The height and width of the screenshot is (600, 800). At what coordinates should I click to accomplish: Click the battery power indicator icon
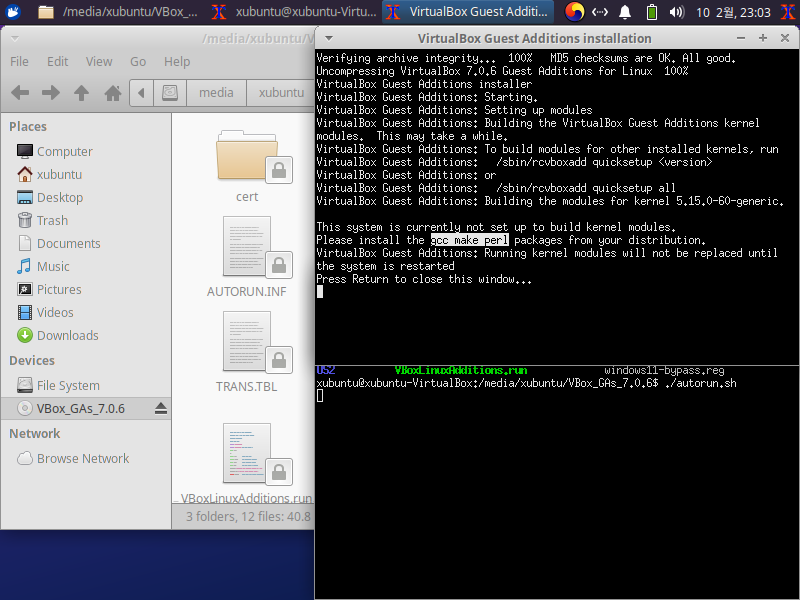coord(652,12)
